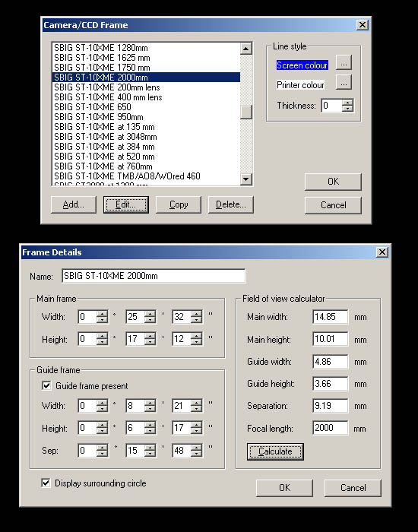The width and height of the screenshot is (418, 532).
Task: Cancel the Camera/CCD Frame dialog
Action: click(x=333, y=205)
